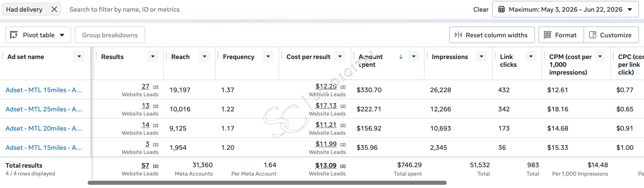Open the Impressions column menu
This screenshot has height=188, width=644.
point(481,56)
